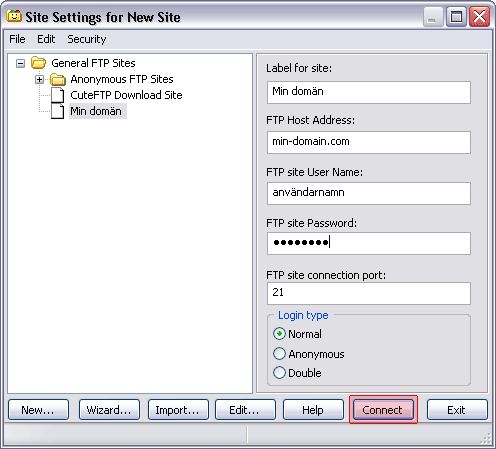
Task: Open the File menu
Action: [17, 39]
